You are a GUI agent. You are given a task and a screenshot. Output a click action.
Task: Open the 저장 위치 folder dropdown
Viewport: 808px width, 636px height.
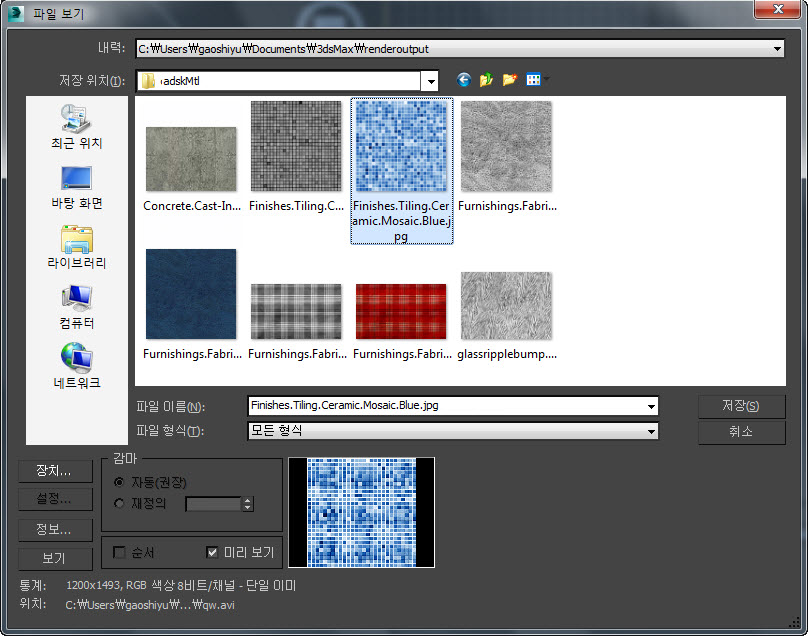[x=431, y=81]
